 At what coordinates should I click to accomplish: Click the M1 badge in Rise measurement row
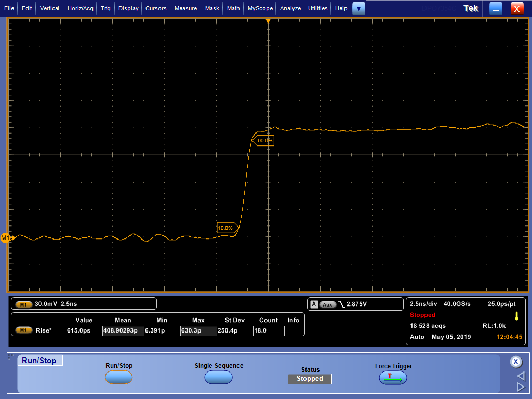click(23, 330)
